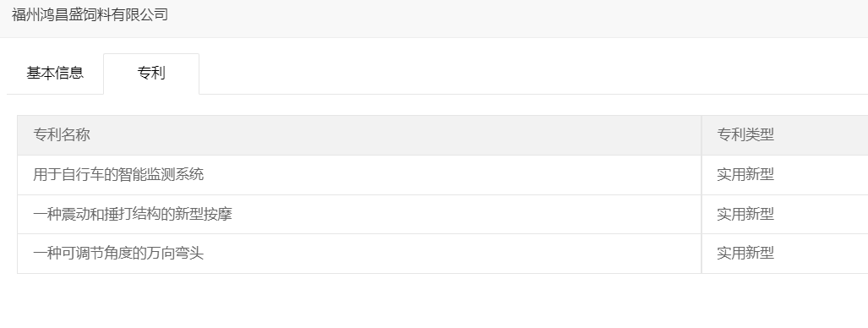This screenshot has width=868, height=328.
Task: Open patent 一种可调节角度的万向弯头
Action: 118,254
